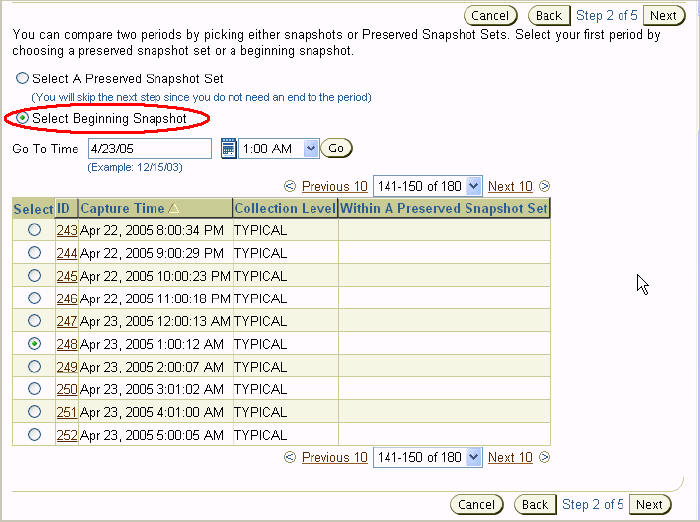Select snapshot 248 radio button

(34, 343)
